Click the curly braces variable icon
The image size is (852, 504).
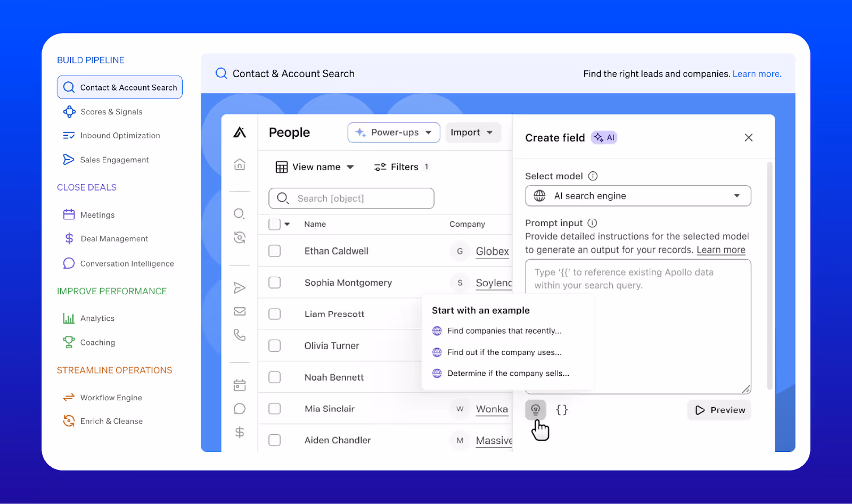coord(562,410)
